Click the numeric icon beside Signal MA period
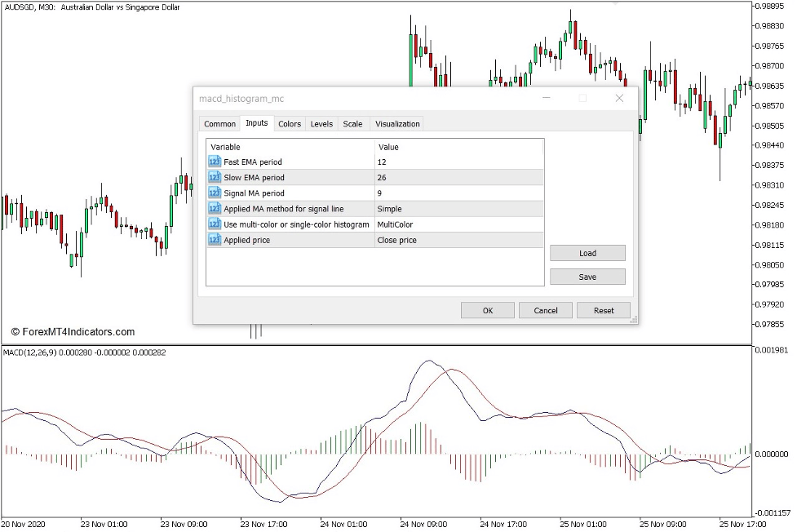This screenshot has width=797, height=532. click(x=215, y=193)
